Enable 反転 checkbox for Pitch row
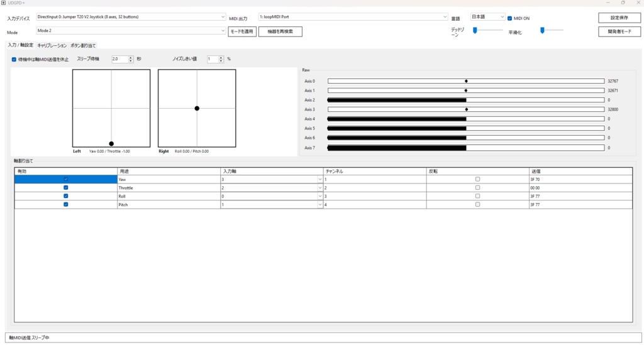This screenshot has height=345, width=644. pos(477,204)
